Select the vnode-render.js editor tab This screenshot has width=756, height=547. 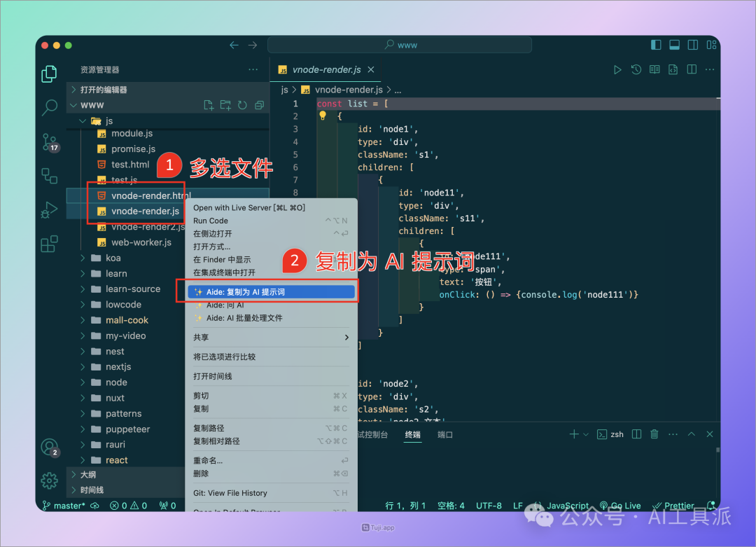coord(326,70)
